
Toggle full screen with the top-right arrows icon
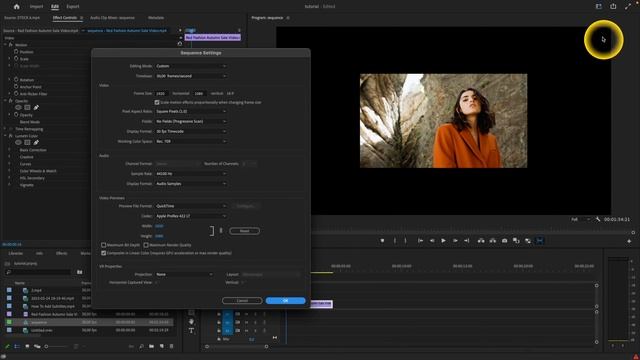coord(628,6)
